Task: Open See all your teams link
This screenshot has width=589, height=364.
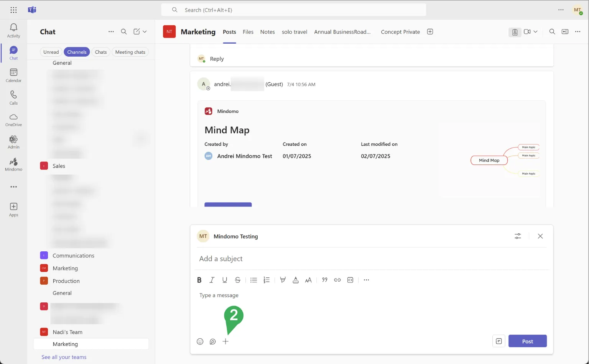Action: tap(64, 357)
